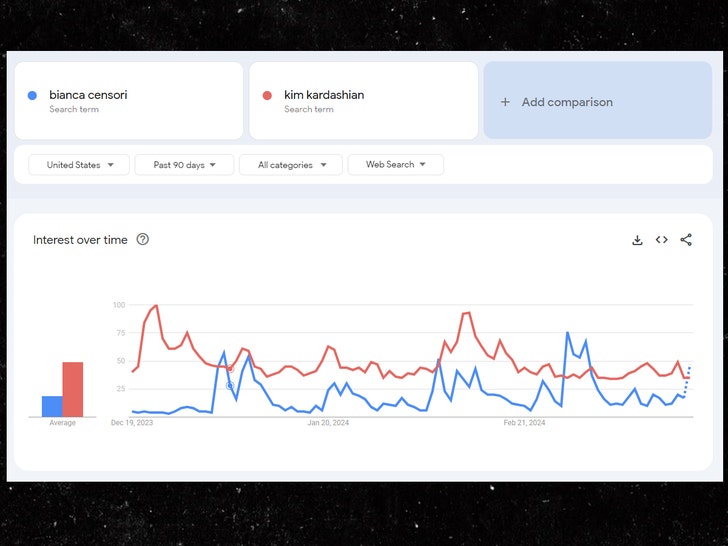Edit the kim kardashian search term
Viewport: 728px width, 546px height.
[324, 95]
